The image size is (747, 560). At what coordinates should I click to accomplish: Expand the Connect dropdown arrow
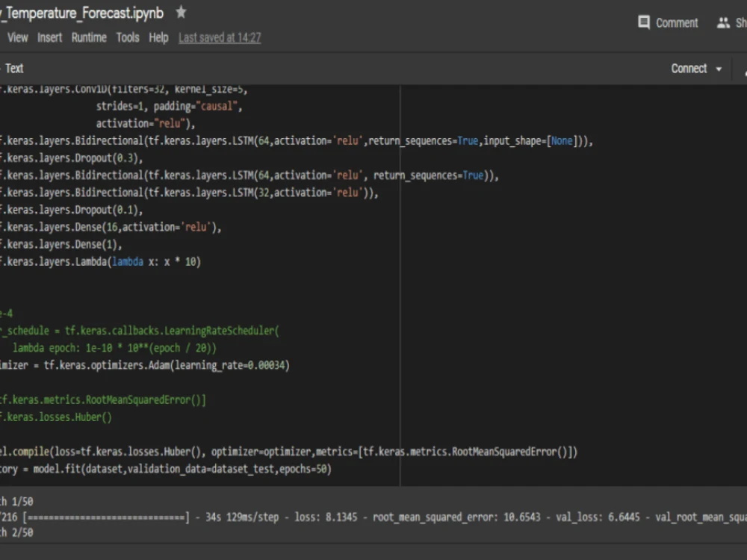click(x=719, y=69)
